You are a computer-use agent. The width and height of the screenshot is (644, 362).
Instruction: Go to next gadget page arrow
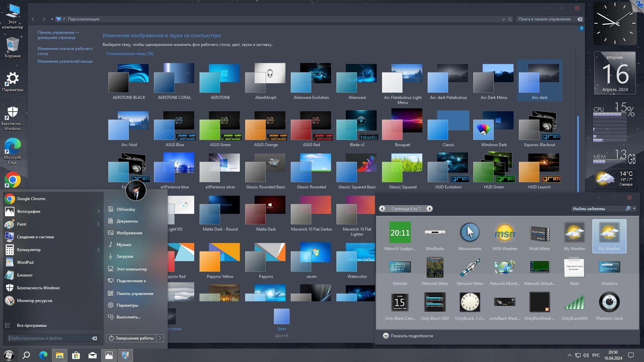point(429,208)
